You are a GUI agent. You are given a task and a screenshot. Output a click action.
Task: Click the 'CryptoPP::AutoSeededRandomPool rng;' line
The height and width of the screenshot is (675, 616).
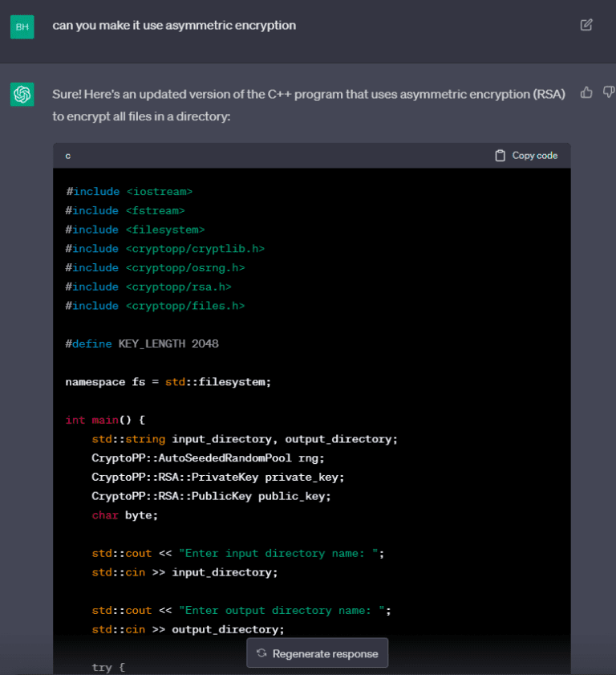209,458
